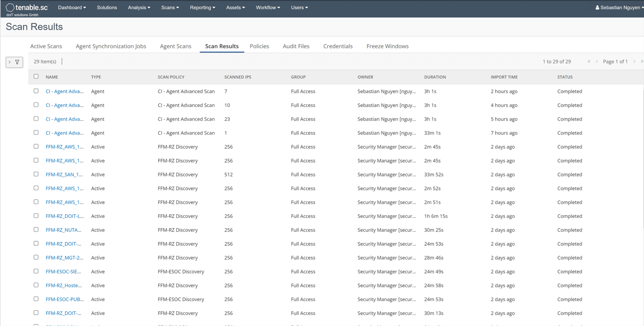Select checkbox for FFM-RZ_DOIT-L scan row
644x326 pixels.
36,216
